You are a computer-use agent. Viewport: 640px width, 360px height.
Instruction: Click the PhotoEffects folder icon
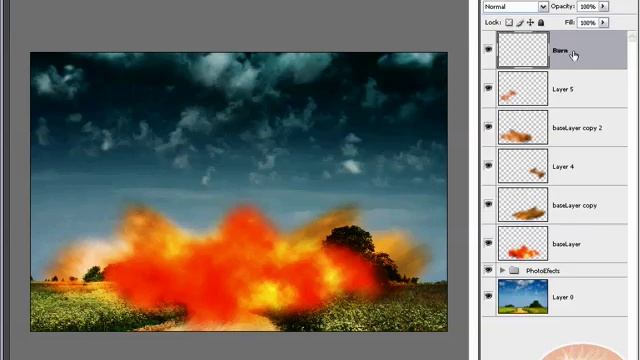tap(514, 270)
